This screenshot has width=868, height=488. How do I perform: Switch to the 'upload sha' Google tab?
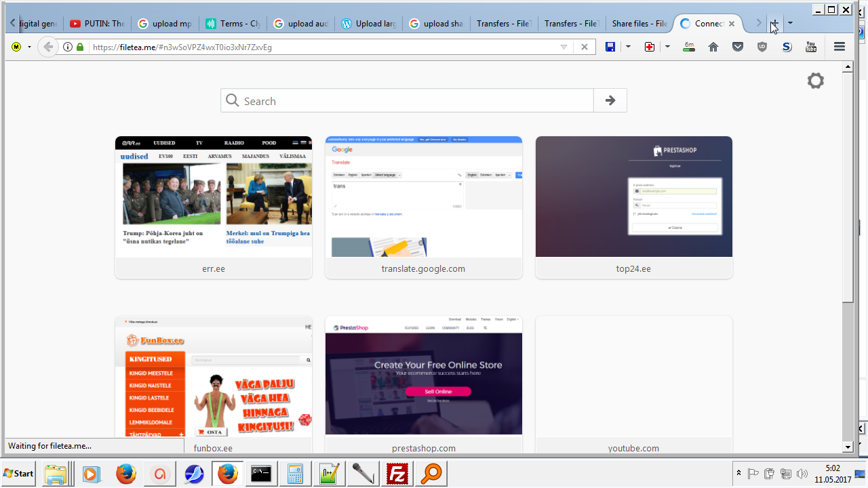coord(436,24)
